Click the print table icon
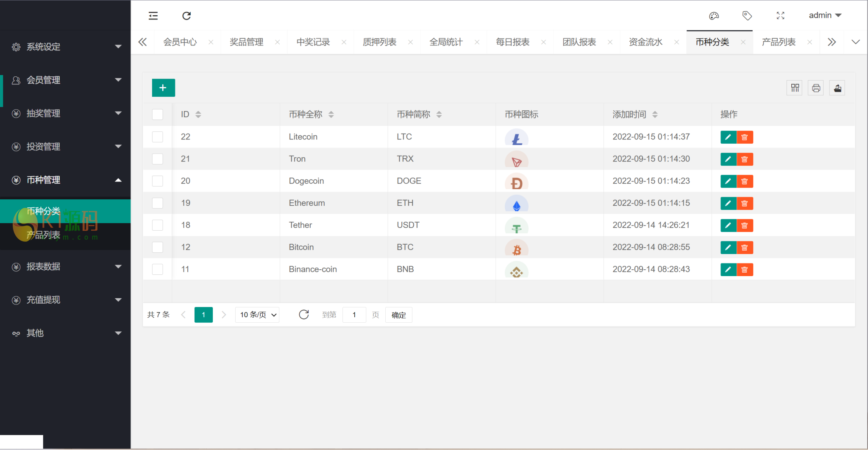Screen dimensions: 868x450 click(x=816, y=88)
